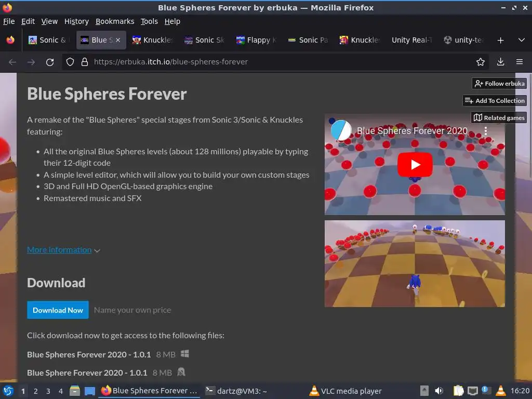Screen dimensions: 532x399
Task: Click the Download Now button
Action: pos(58,310)
